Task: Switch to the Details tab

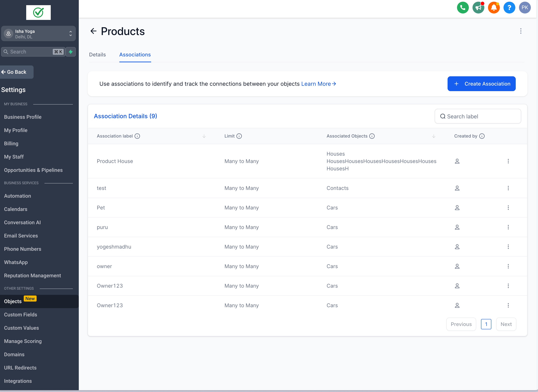Action: click(97, 55)
